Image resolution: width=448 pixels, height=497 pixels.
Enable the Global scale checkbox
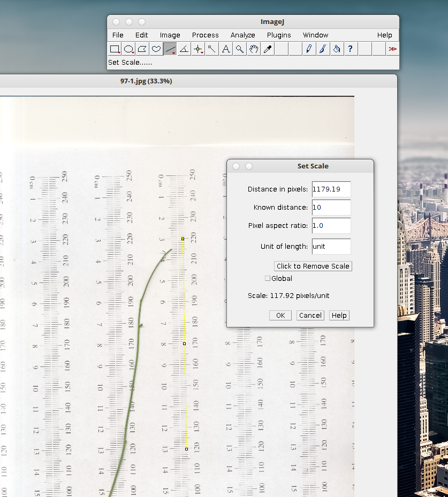tap(268, 278)
